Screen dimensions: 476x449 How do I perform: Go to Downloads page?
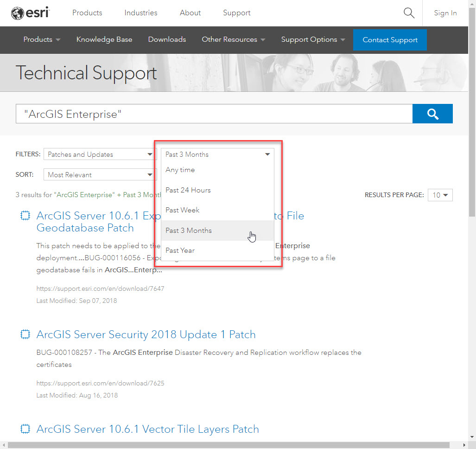pos(167,39)
